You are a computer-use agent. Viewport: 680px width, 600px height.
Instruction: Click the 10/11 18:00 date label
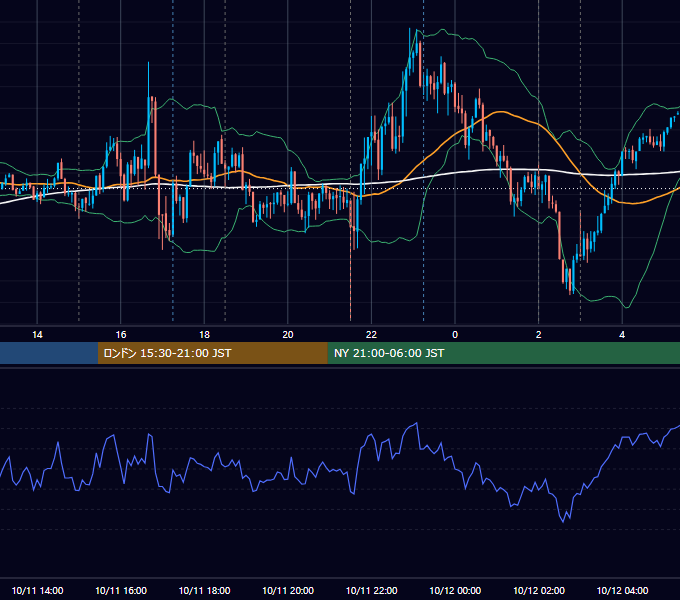(x=204, y=590)
